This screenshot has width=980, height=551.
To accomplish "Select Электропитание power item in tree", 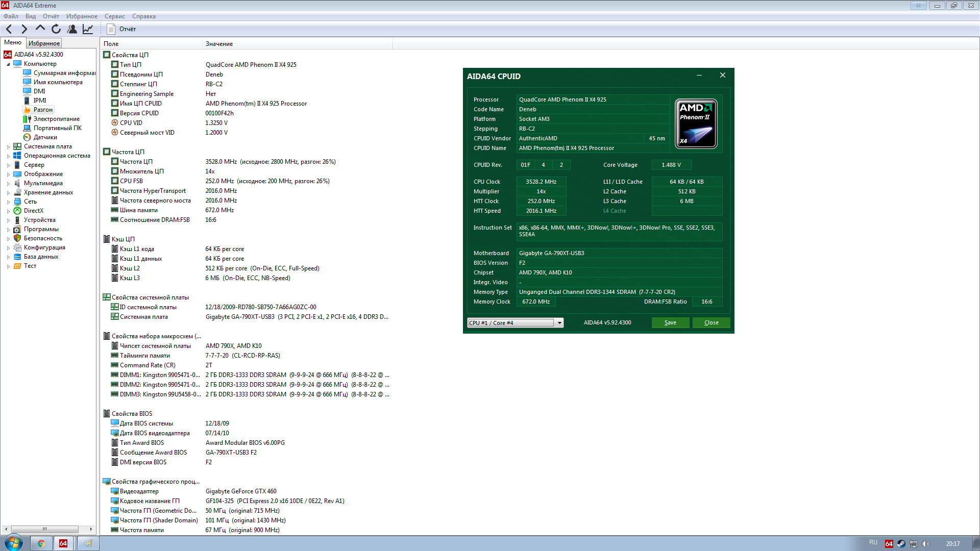I will click(x=56, y=119).
